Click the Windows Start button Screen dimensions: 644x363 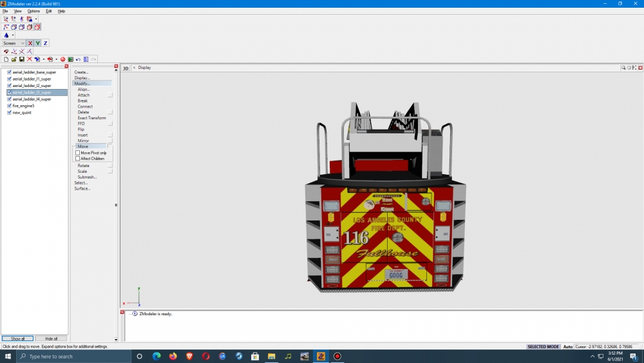click(8, 357)
